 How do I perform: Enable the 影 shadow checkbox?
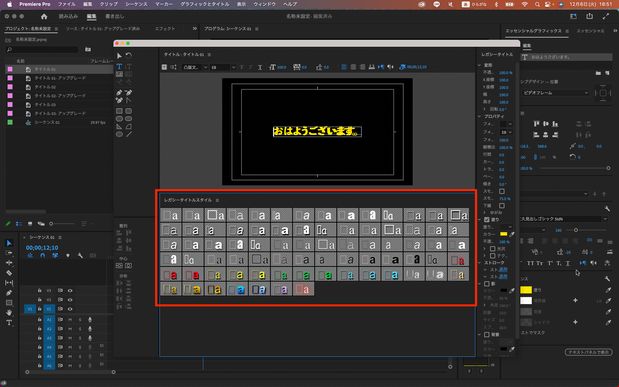point(487,284)
